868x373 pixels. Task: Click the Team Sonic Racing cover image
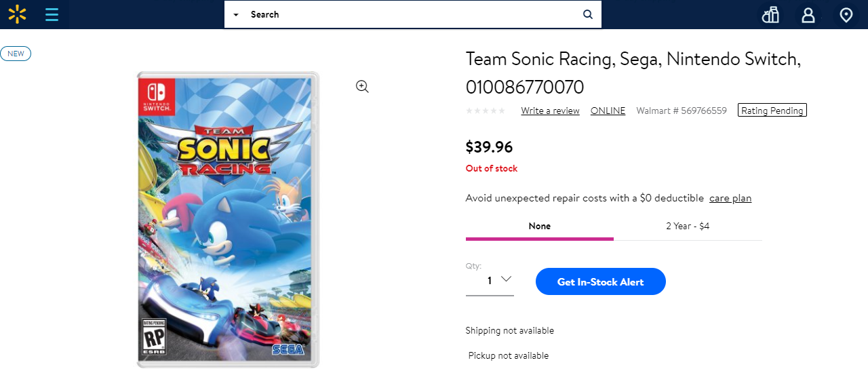(x=228, y=219)
